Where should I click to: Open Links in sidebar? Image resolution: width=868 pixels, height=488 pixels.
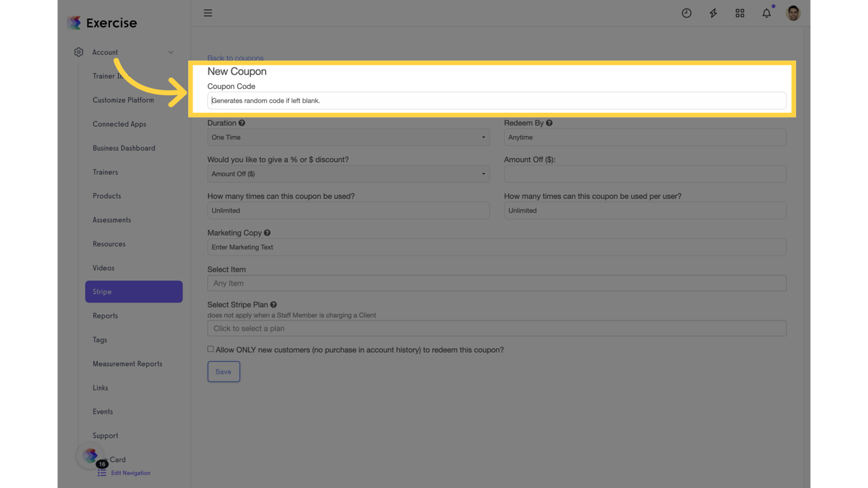coord(100,388)
